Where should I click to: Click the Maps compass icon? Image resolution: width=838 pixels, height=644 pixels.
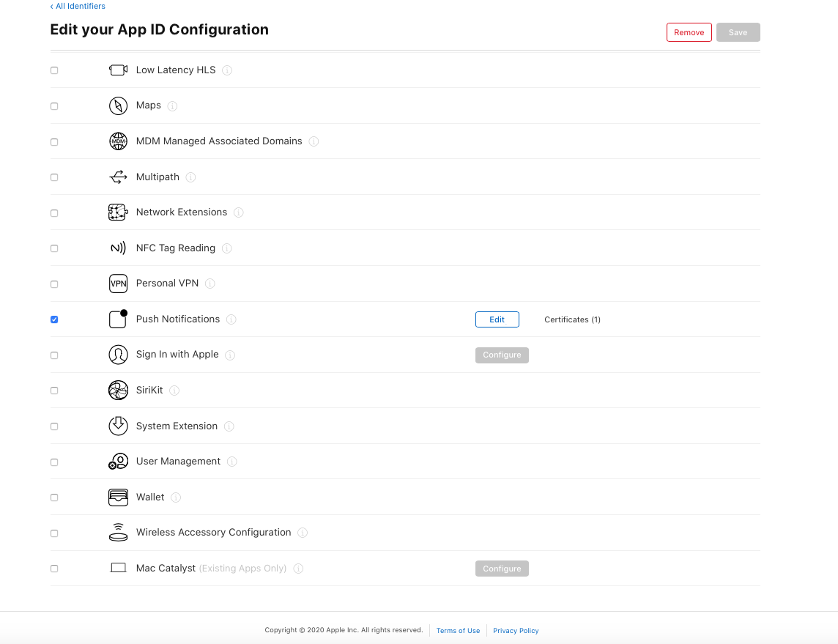coord(118,106)
